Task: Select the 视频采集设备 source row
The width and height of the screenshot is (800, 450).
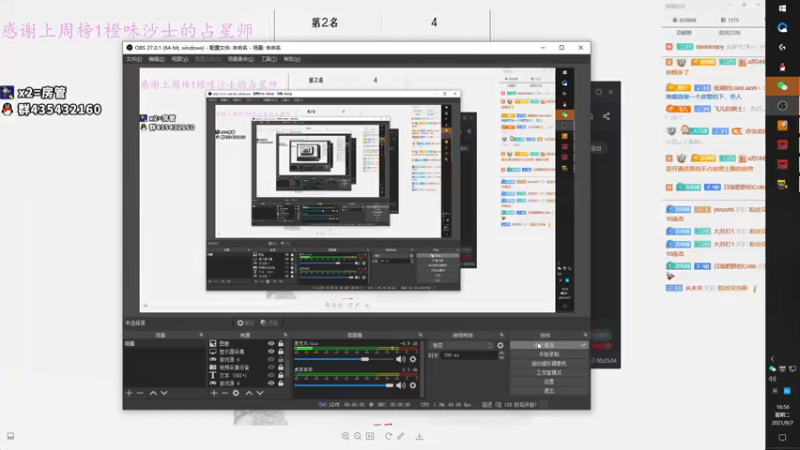Action: [x=248, y=367]
